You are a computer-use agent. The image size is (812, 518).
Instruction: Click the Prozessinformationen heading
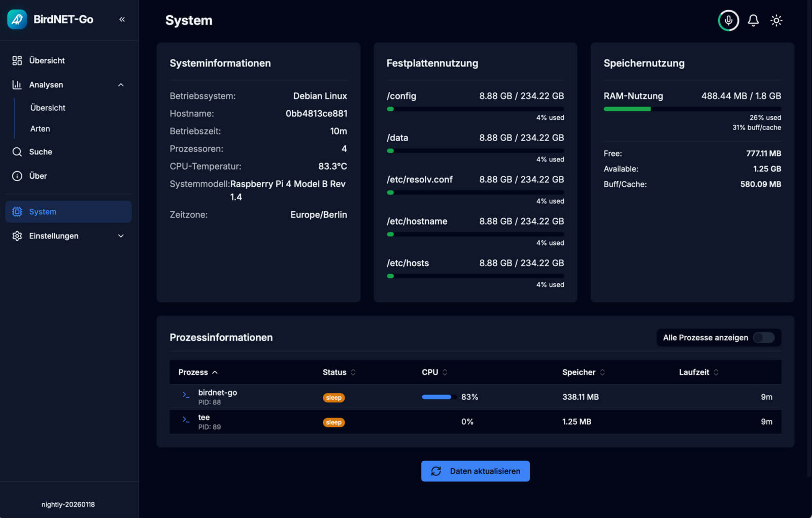pos(221,338)
